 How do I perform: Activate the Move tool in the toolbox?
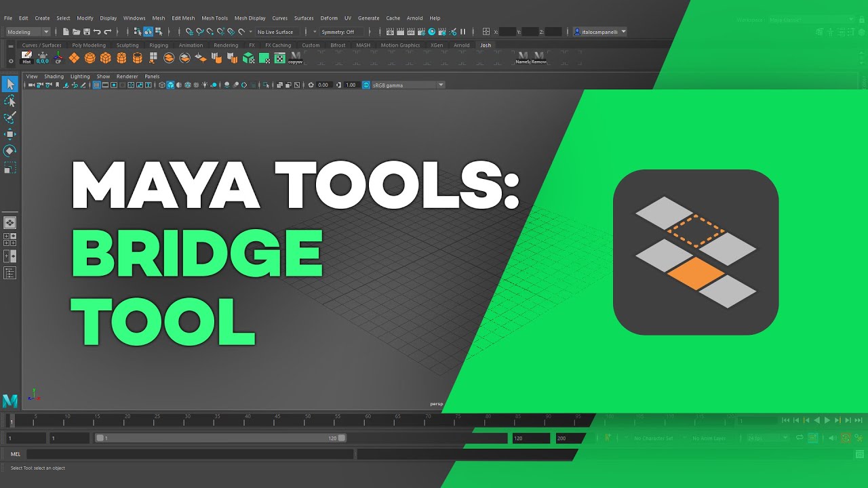tap(10, 134)
